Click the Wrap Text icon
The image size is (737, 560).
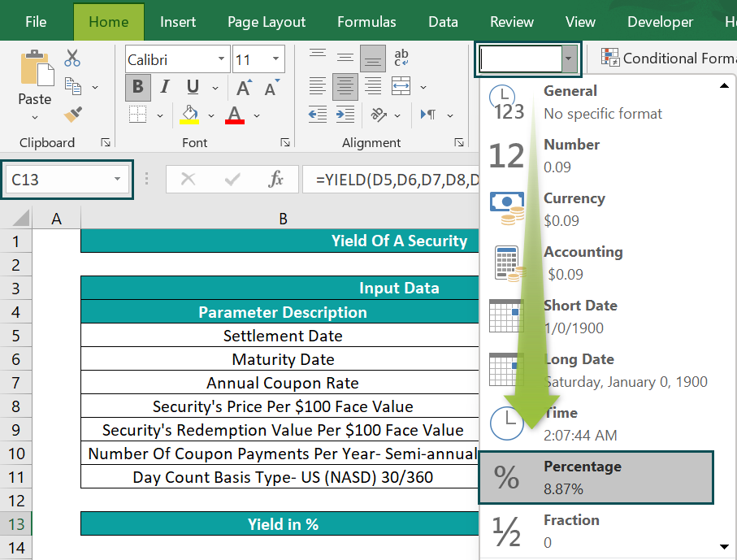click(x=401, y=59)
